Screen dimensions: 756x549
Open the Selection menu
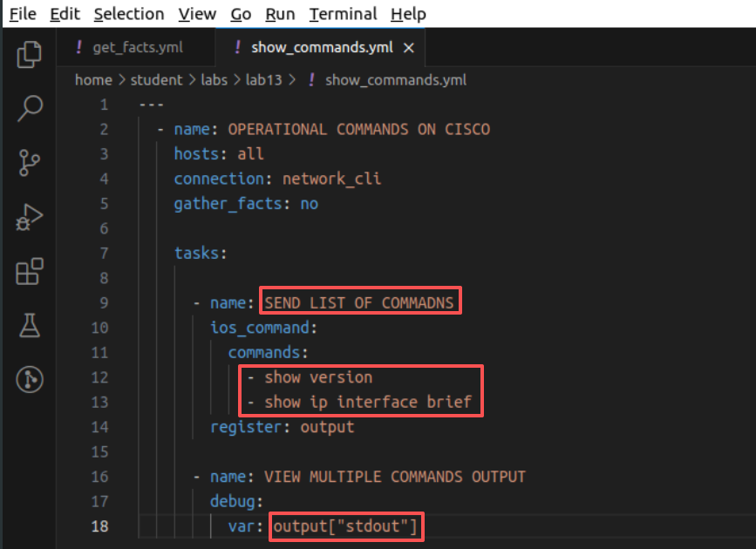click(129, 14)
